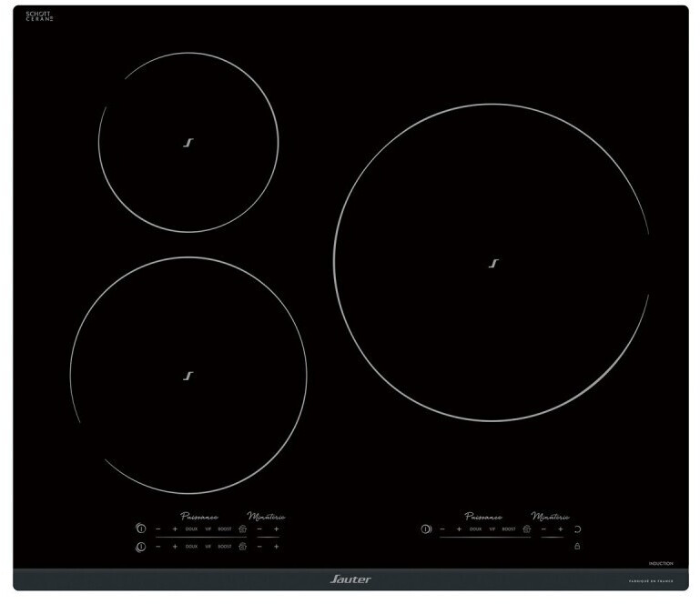Increase Puissance with plus in top-left row
Image resolution: width=700 pixels, height=604 pixels.
(174, 528)
